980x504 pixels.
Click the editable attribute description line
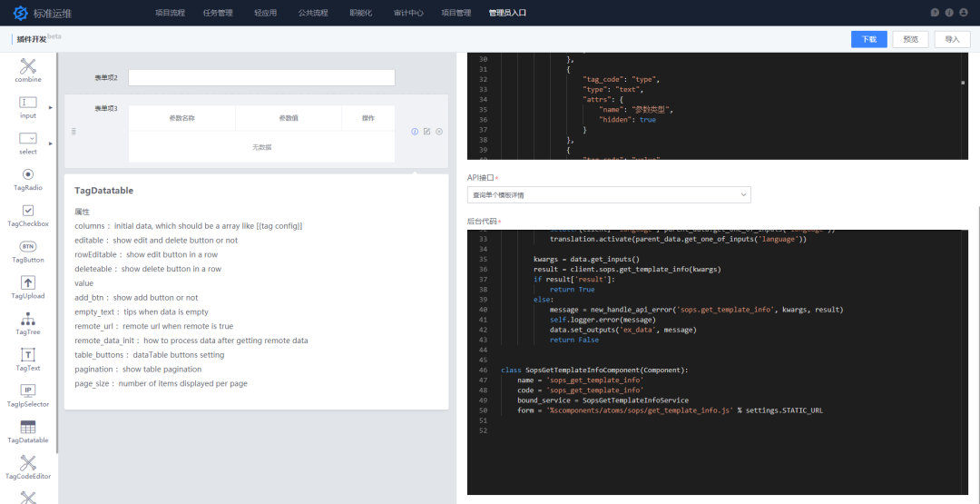pos(156,240)
